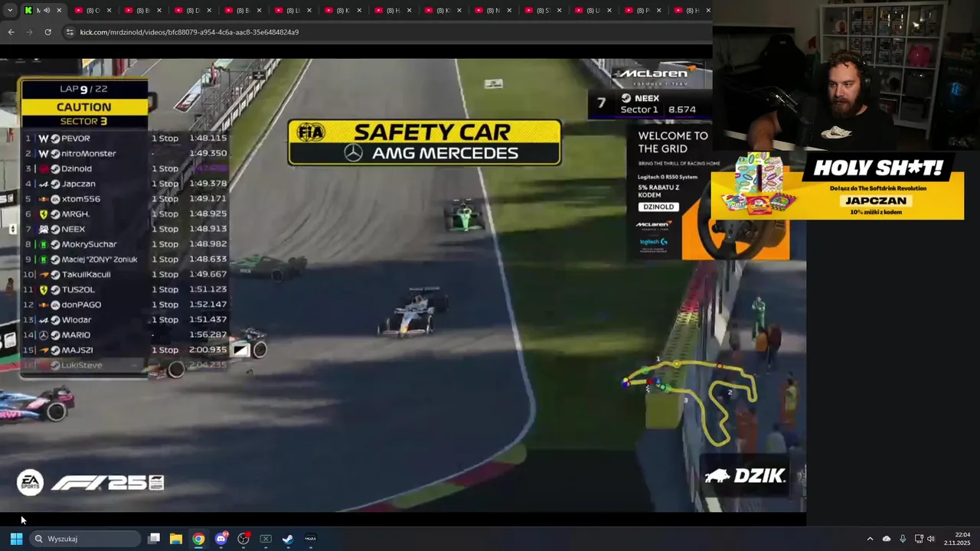Switch to Chrome on the taskbar
Image resolution: width=980 pixels, height=551 pixels.
198,539
